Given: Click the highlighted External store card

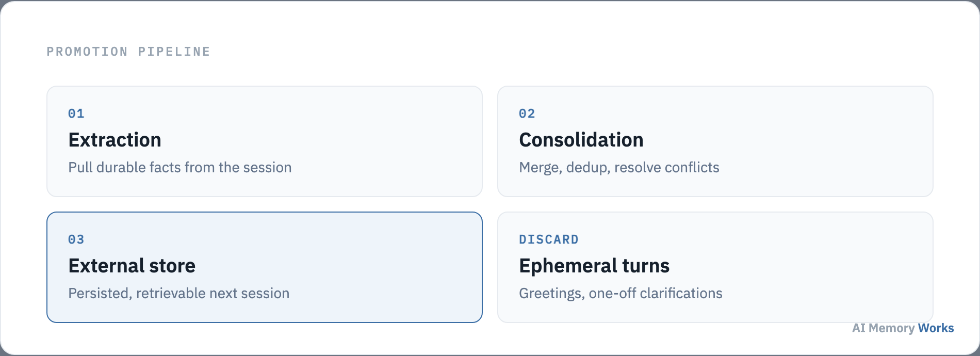Looking at the screenshot, I should tap(265, 267).
